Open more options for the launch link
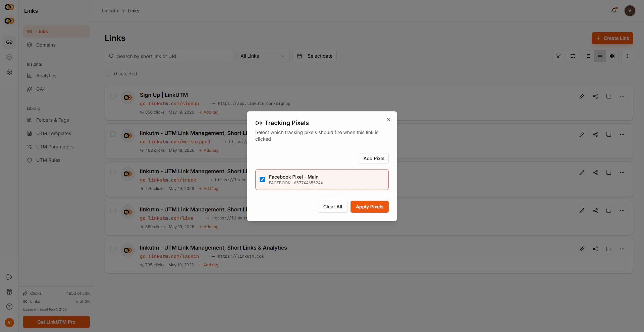Image resolution: width=644 pixels, height=332 pixels. [x=622, y=249]
